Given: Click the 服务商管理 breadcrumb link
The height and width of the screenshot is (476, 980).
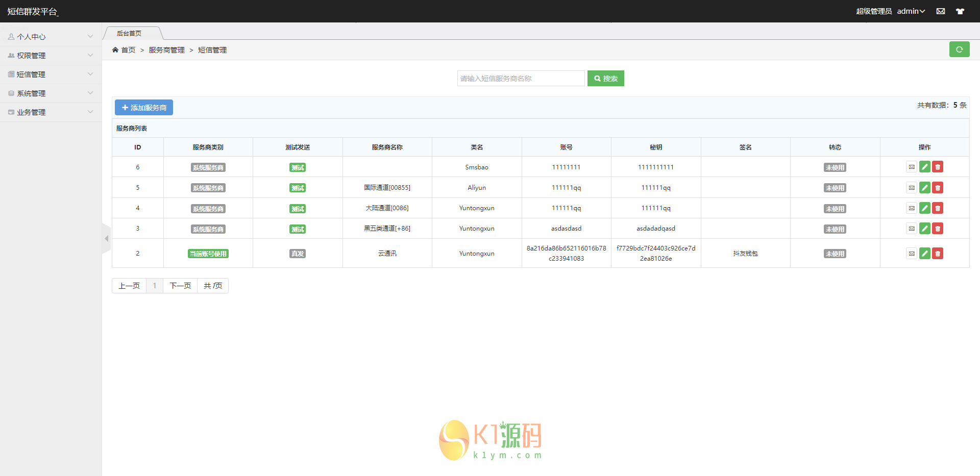Looking at the screenshot, I should [x=167, y=50].
